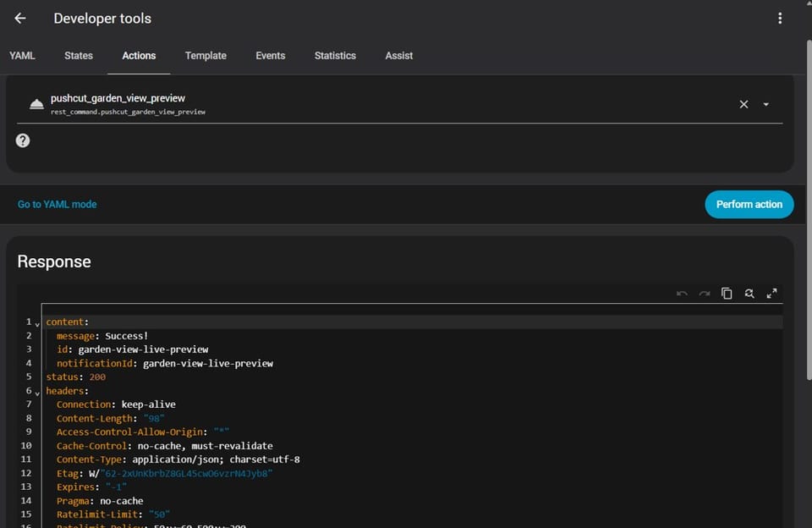Click the redo icon above the response
812x528 pixels.
point(704,293)
